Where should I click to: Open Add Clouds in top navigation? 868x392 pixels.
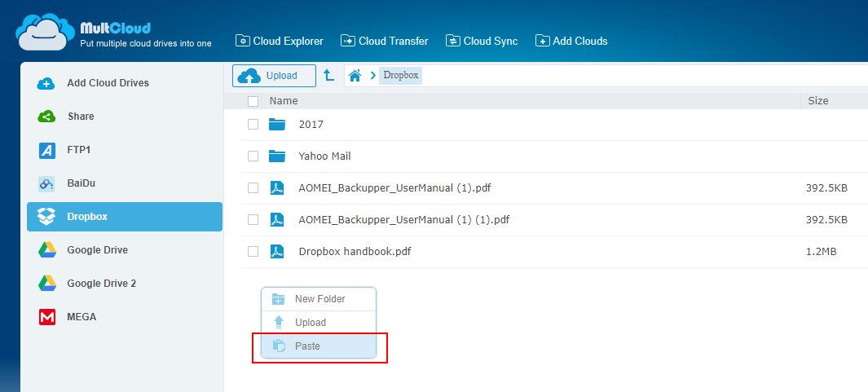click(571, 41)
